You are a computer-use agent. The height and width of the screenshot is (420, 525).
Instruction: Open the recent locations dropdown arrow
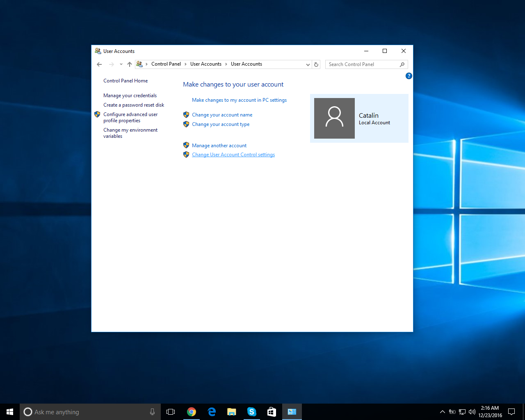121,64
